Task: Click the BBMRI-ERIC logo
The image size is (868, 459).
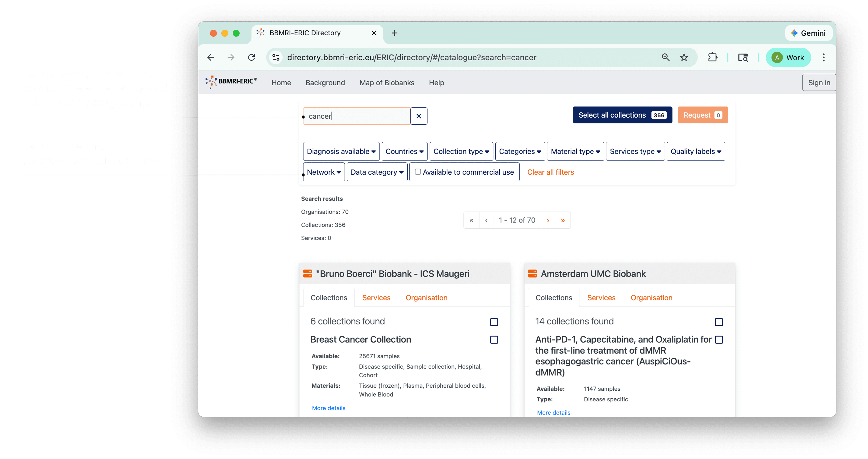Action: coord(231,82)
